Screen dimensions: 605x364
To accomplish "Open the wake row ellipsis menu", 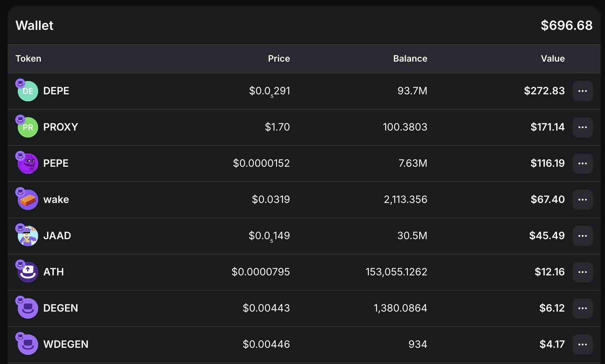I will click(x=582, y=200).
